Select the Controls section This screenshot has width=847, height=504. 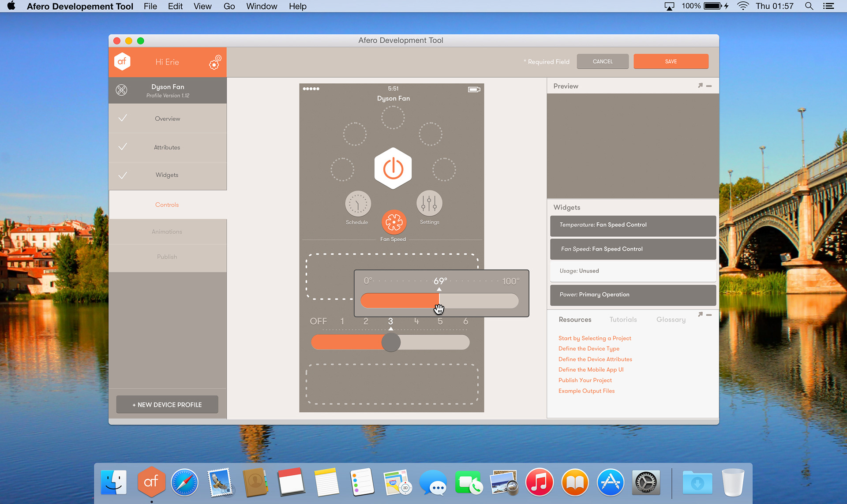pyautogui.click(x=168, y=205)
